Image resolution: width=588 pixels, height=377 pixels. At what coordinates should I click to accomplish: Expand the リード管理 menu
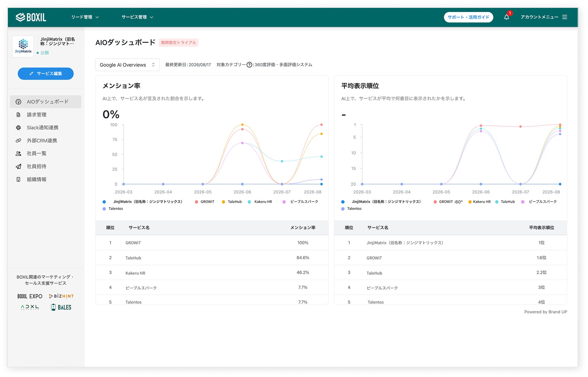tap(85, 17)
